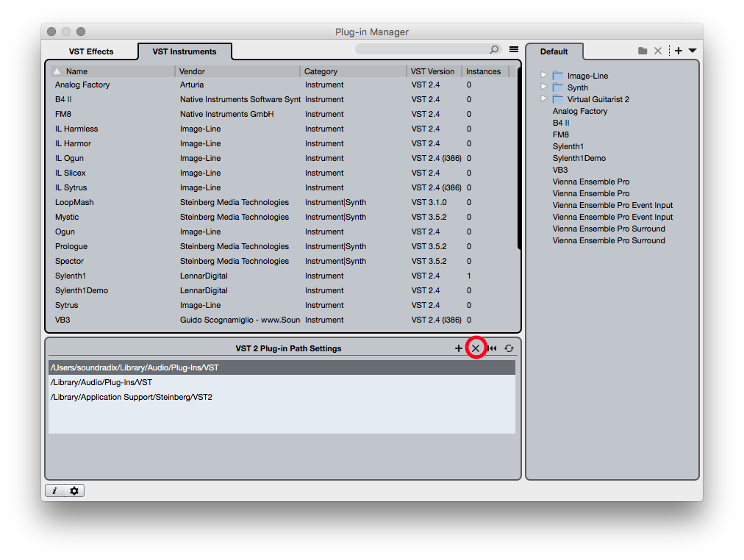Select first Vienna Ensemble Pro Event Input
This screenshot has height=560, width=744.
tap(612, 205)
